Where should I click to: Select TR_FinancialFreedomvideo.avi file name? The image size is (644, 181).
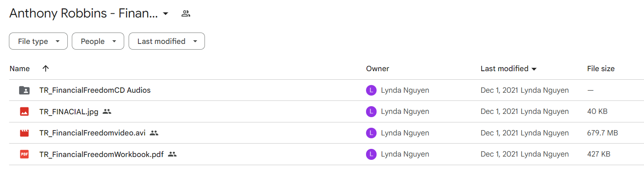point(93,133)
